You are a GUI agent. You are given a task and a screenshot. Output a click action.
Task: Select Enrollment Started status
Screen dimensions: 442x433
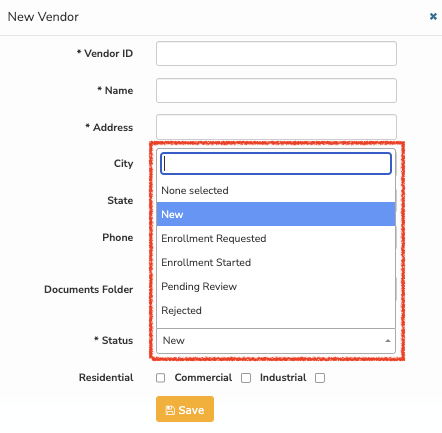[276, 262]
